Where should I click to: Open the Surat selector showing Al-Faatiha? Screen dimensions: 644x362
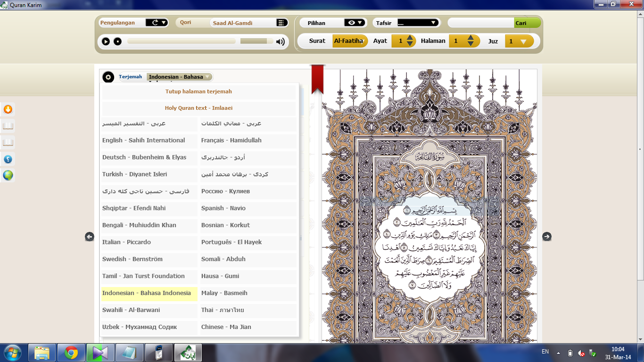pyautogui.click(x=350, y=41)
